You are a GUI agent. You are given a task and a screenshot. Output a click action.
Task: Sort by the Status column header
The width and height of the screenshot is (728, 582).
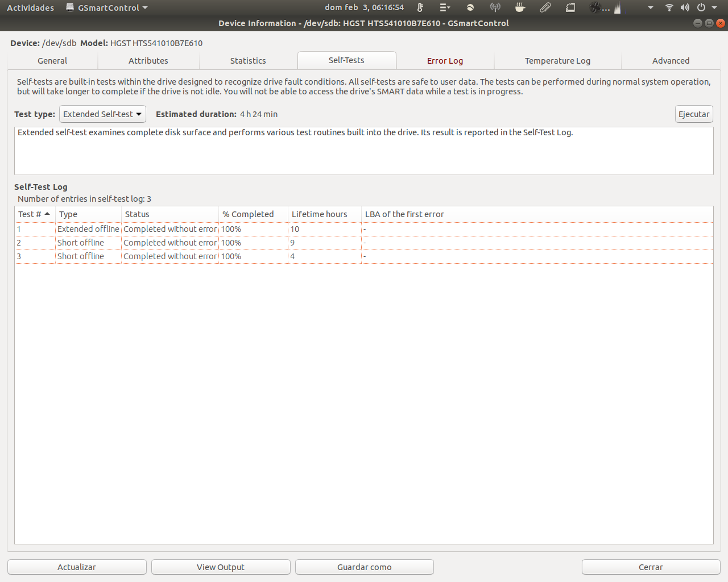click(170, 214)
